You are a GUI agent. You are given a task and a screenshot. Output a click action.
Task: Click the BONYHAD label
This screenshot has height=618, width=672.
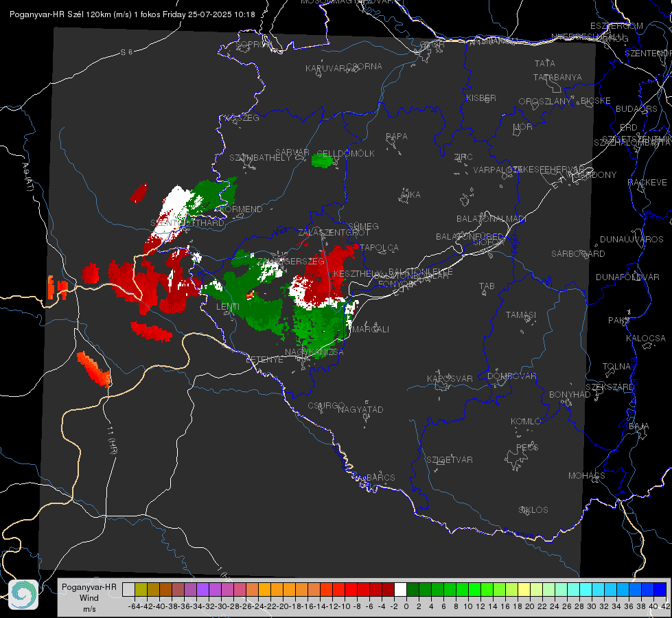(570, 395)
